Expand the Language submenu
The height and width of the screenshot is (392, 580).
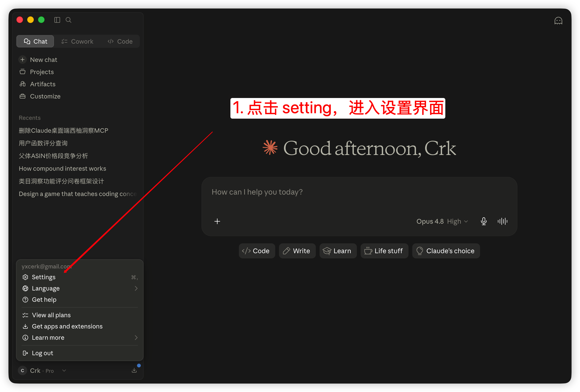[80, 288]
